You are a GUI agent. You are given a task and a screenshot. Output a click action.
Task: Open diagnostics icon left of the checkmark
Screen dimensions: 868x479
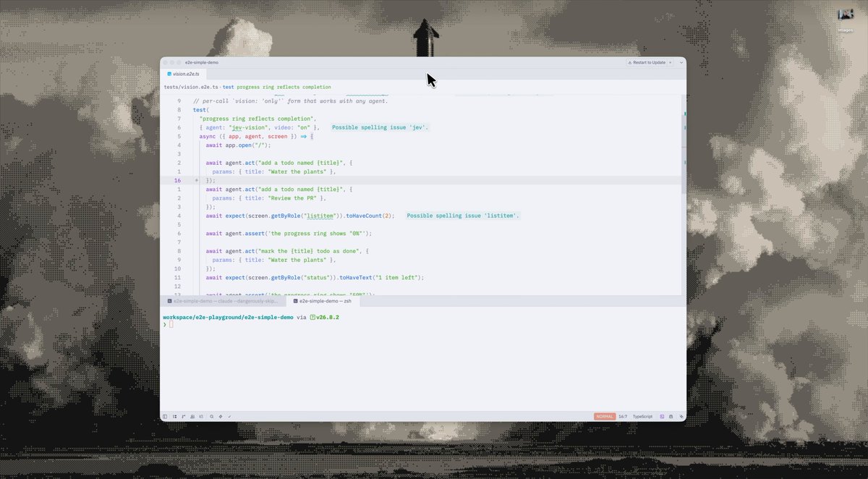(x=220, y=416)
